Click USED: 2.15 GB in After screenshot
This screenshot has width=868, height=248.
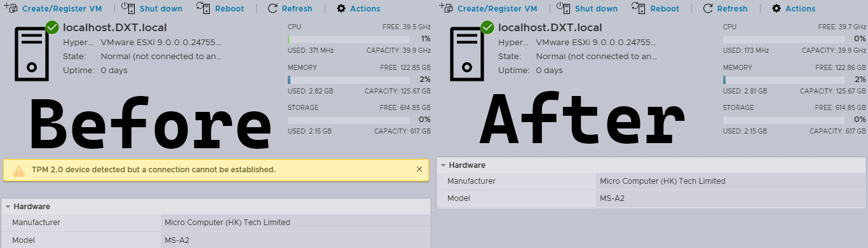(745, 131)
